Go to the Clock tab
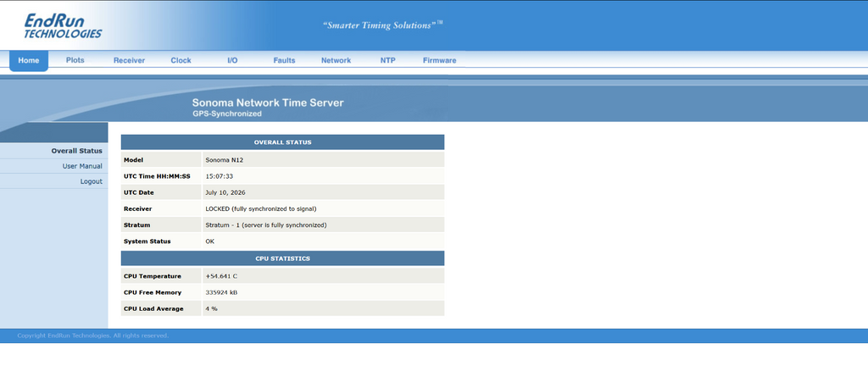 point(181,61)
